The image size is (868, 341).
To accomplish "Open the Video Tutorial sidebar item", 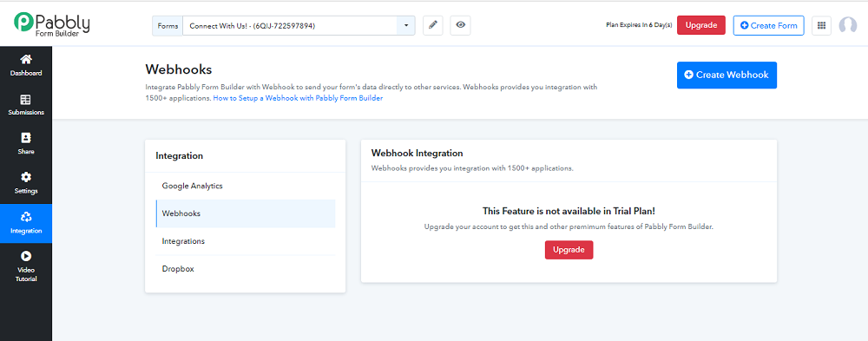I will [x=26, y=267].
